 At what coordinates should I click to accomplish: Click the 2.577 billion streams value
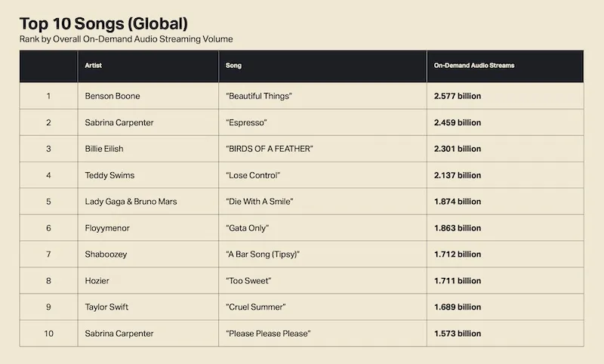(458, 96)
